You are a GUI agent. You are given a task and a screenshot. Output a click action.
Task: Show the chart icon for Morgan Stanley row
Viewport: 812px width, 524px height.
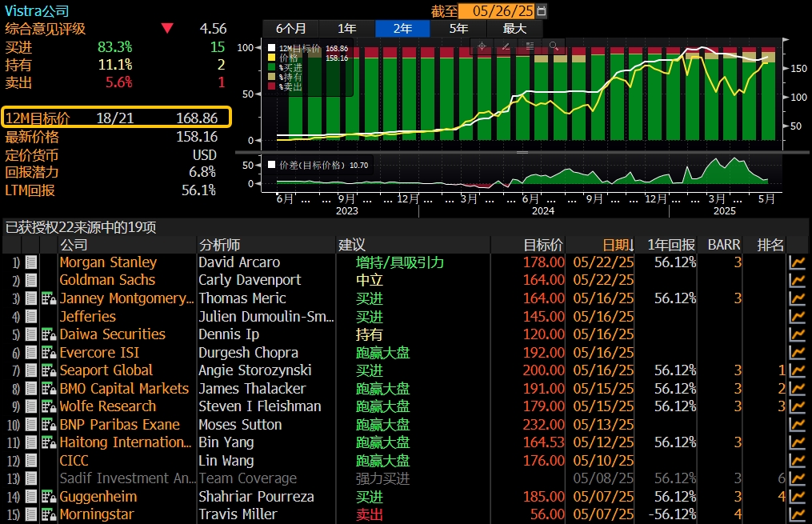click(x=797, y=262)
